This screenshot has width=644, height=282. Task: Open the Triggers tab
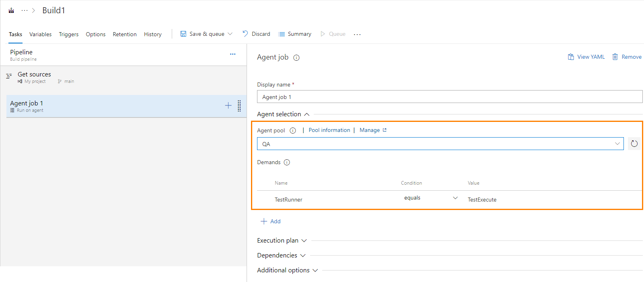68,35
